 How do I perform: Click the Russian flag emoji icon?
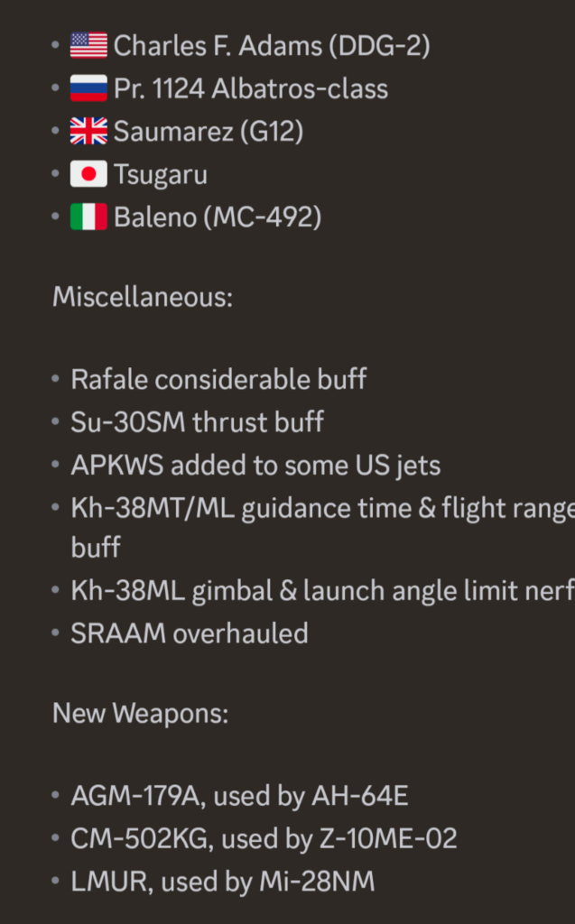pyautogui.click(x=88, y=88)
